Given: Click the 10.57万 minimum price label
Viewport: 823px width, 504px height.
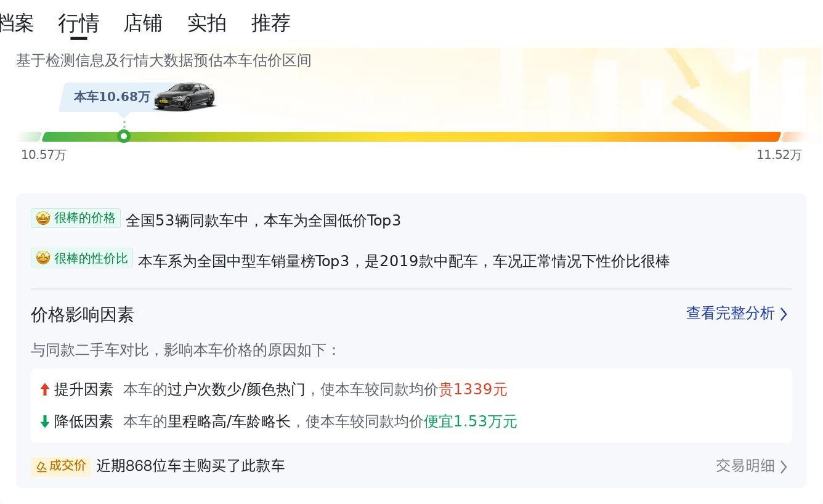Looking at the screenshot, I should [x=44, y=155].
